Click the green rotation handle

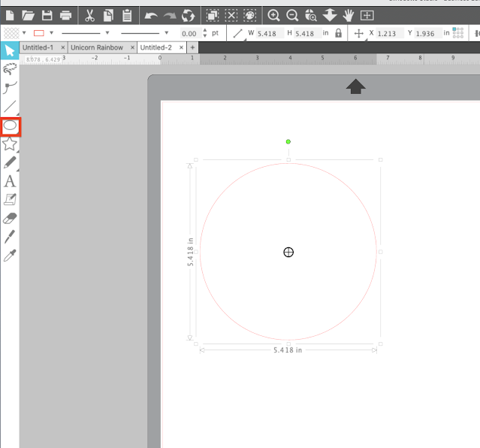(288, 141)
